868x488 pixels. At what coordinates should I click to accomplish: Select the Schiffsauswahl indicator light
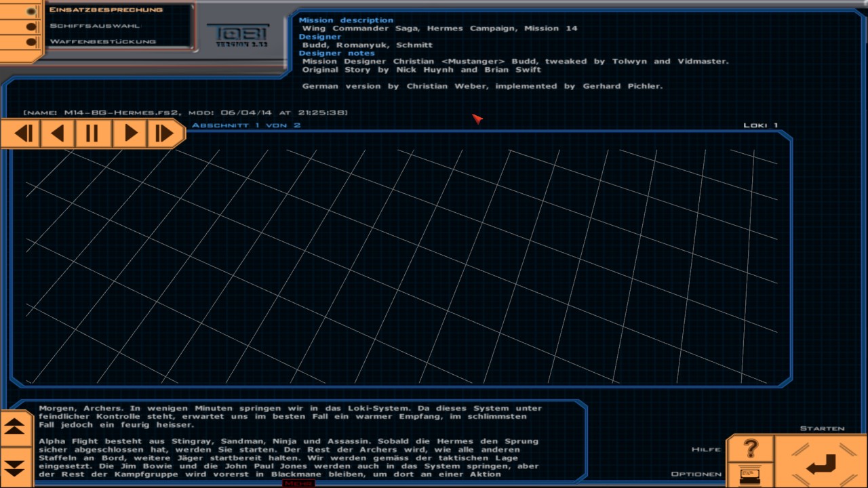(31, 26)
